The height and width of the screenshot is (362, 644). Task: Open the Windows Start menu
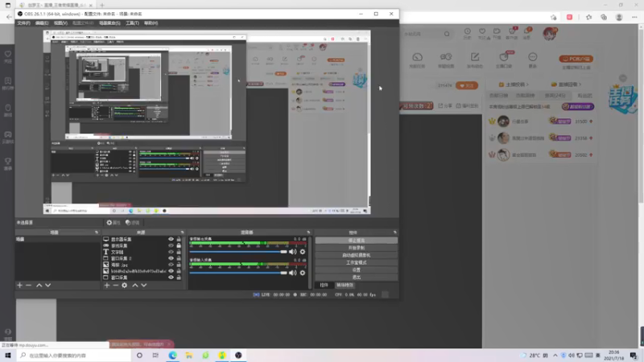tap(8, 356)
